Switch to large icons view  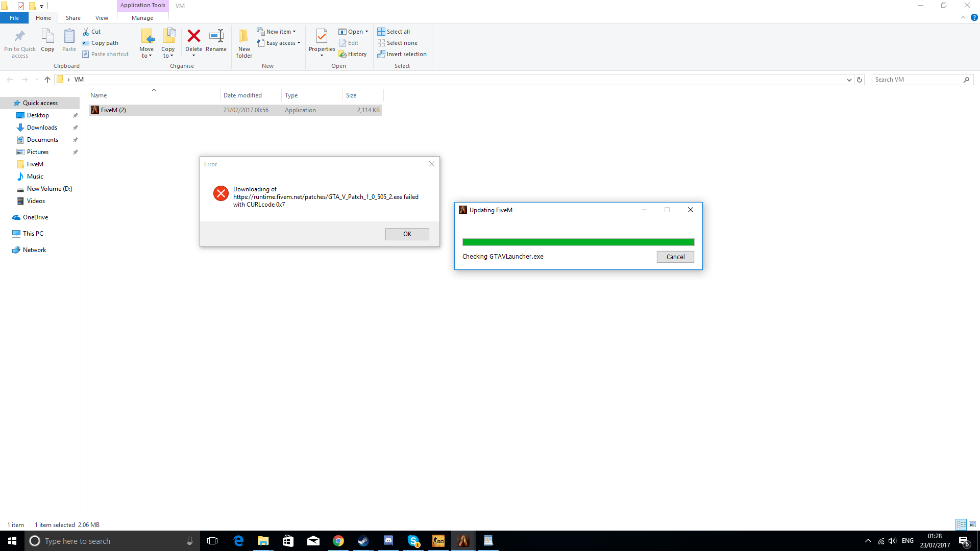[972, 524]
